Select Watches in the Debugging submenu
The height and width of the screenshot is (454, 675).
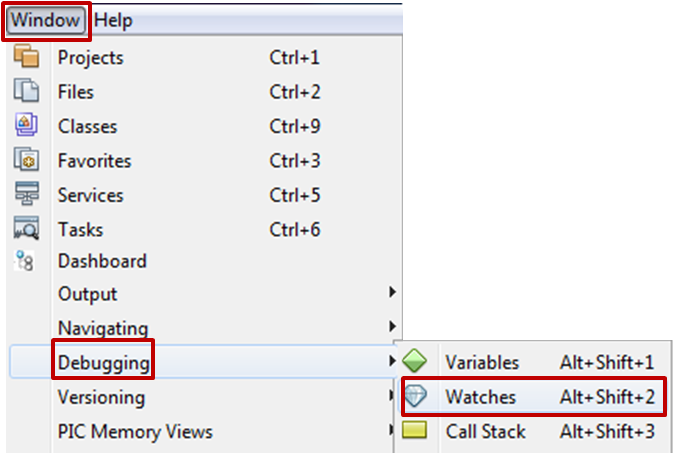click(x=481, y=397)
